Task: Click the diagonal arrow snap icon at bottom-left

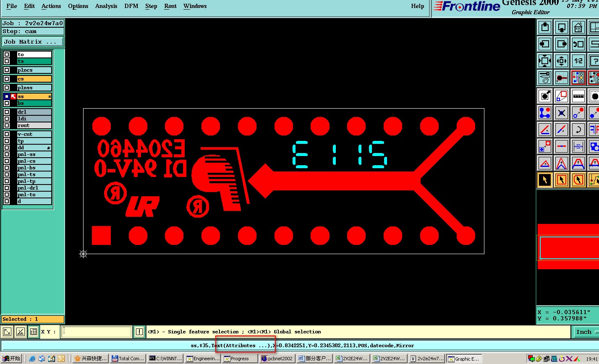Action: click(7, 332)
